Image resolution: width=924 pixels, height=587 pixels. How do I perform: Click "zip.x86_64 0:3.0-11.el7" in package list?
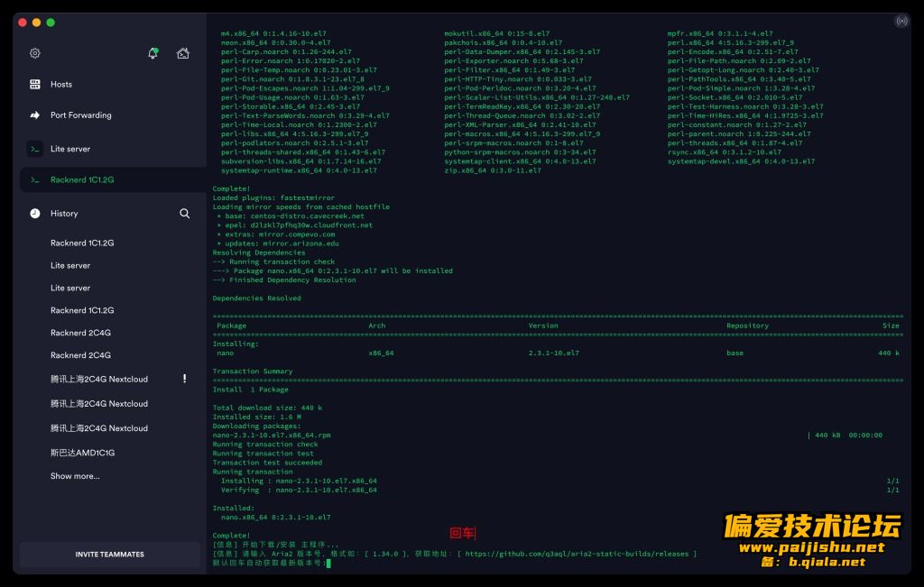click(493, 170)
